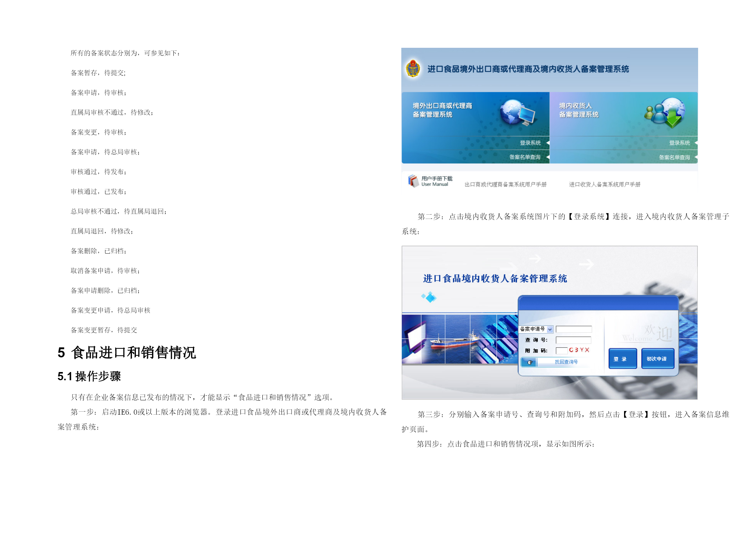This screenshot has height=534, width=756.
Task: Click the text 备案变更暂存，待提交
Action: pos(104,330)
